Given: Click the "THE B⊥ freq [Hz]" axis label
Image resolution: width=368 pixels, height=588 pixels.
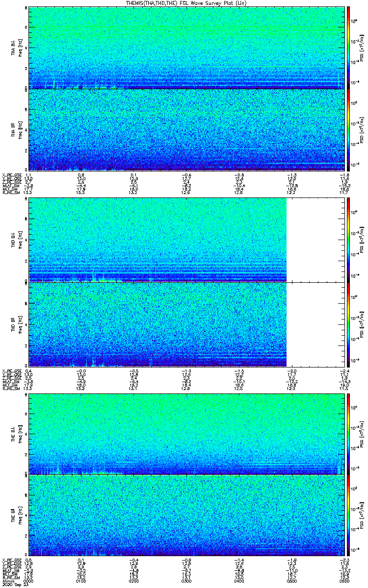Looking at the screenshot, I should pos(16,434).
